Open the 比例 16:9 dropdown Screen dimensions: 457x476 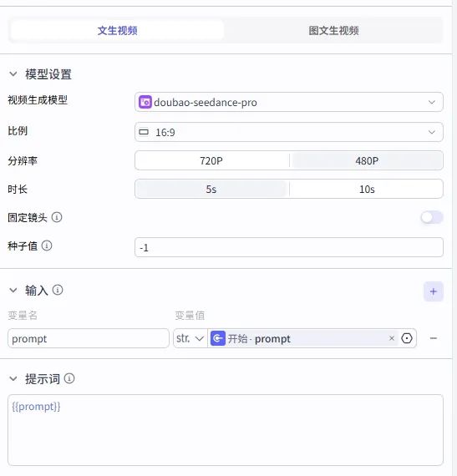(x=289, y=132)
